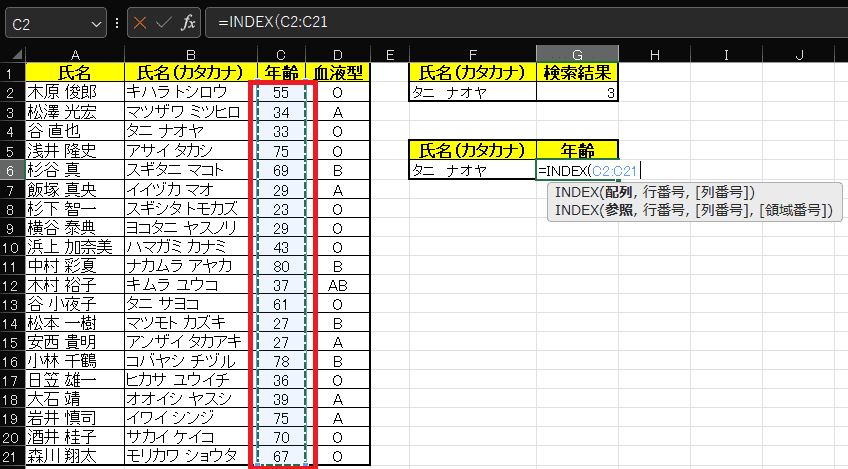Select the cell containing 森川 翔太

coord(75,456)
